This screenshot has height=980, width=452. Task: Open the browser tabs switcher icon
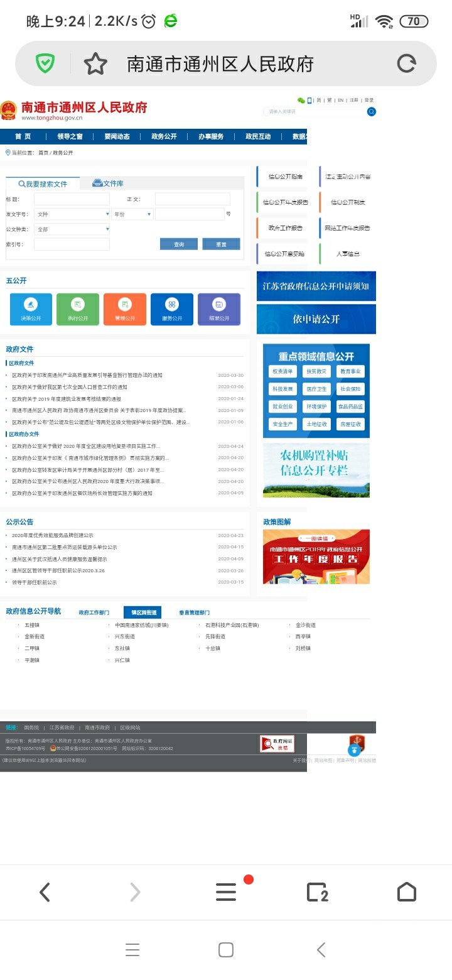[x=317, y=892]
